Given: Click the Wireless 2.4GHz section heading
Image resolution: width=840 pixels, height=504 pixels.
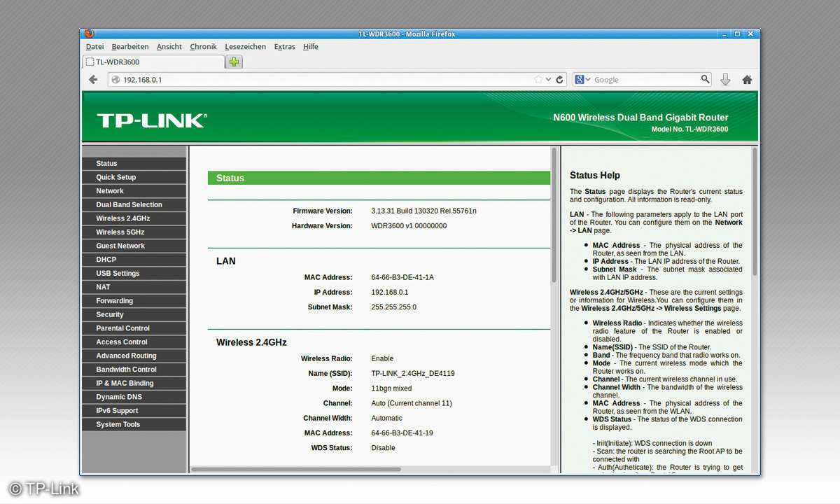Looking at the screenshot, I should click(251, 343).
